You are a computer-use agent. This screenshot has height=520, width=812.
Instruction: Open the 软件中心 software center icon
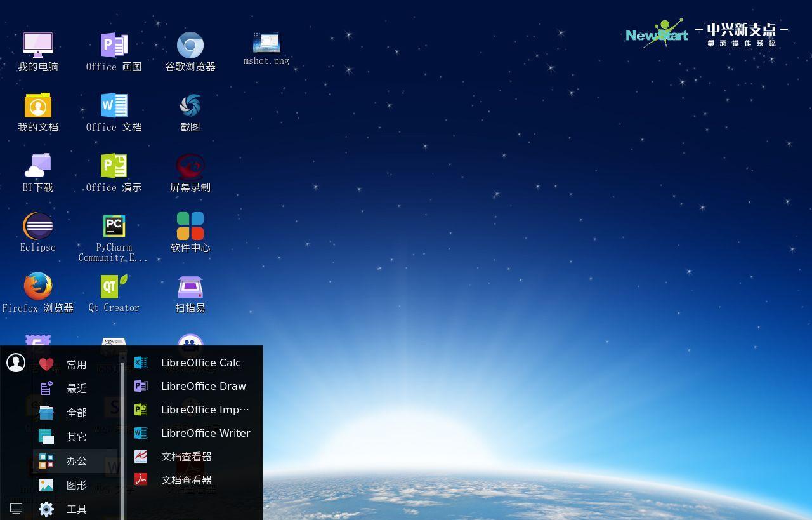click(190, 233)
